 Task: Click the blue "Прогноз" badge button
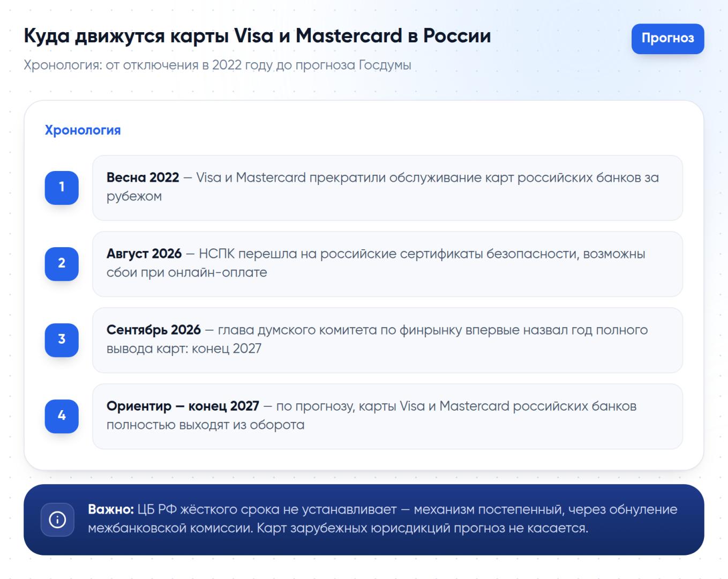(667, 39)
